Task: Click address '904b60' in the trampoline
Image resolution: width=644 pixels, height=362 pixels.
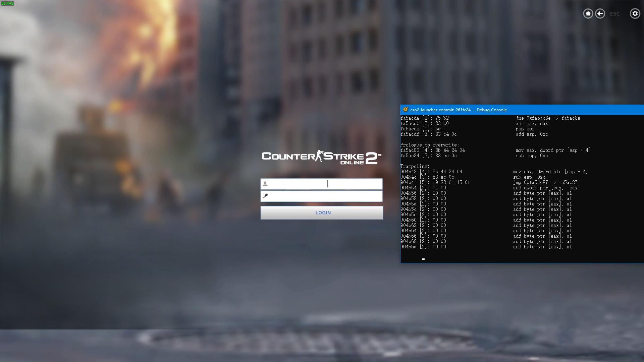Action: (408, 220)
